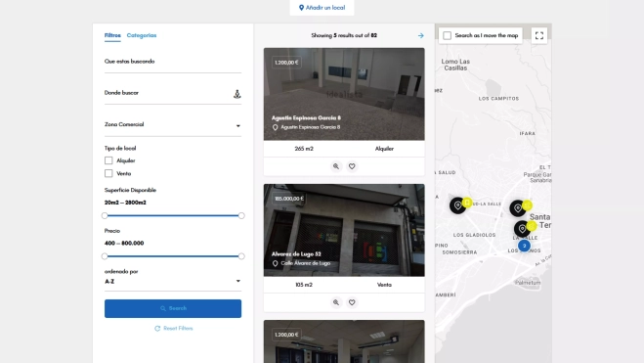Click the Agustín Espinosa García 8 title

coord(307,118)
